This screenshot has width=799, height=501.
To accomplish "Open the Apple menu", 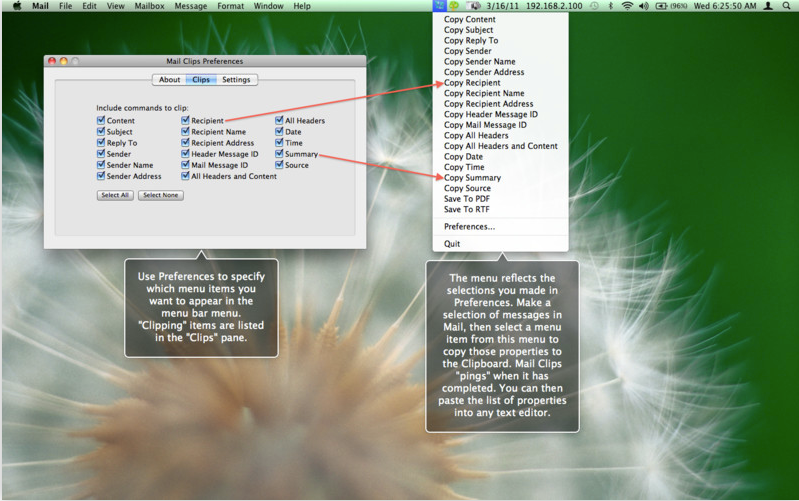I will click(17, 6).
